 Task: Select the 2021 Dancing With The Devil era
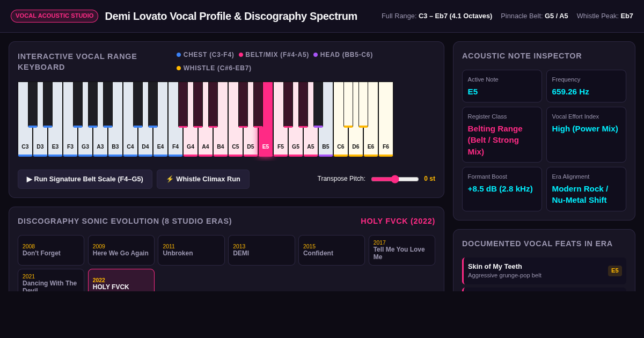(51, 280)
